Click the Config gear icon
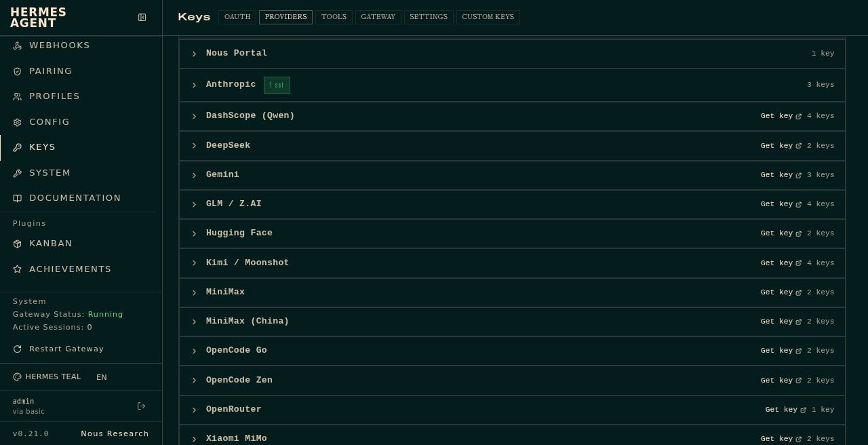Viewport: 868px width, 445px height. point(18,122)
